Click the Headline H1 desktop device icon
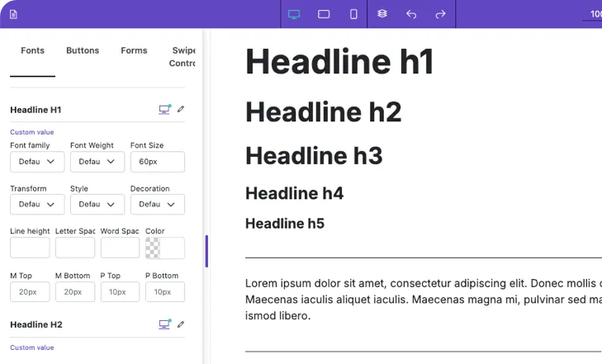This screenshot has width=602, height=364. point(164,109)
